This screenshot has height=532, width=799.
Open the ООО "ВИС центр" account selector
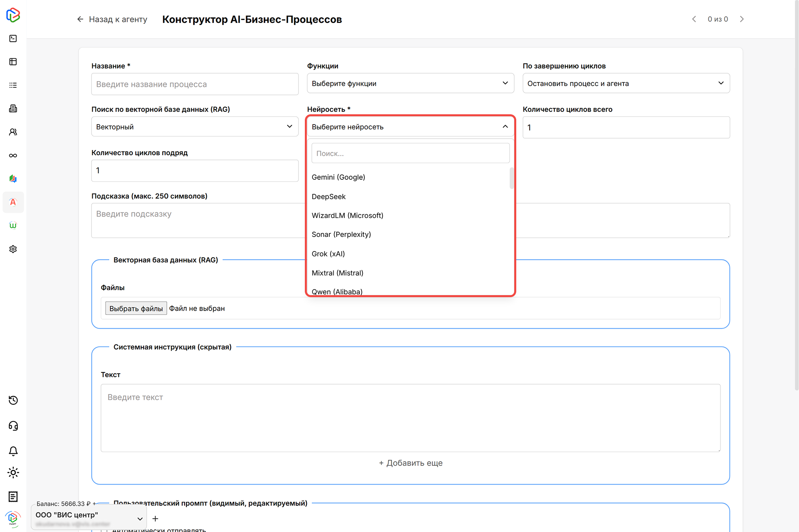(89, 518)
